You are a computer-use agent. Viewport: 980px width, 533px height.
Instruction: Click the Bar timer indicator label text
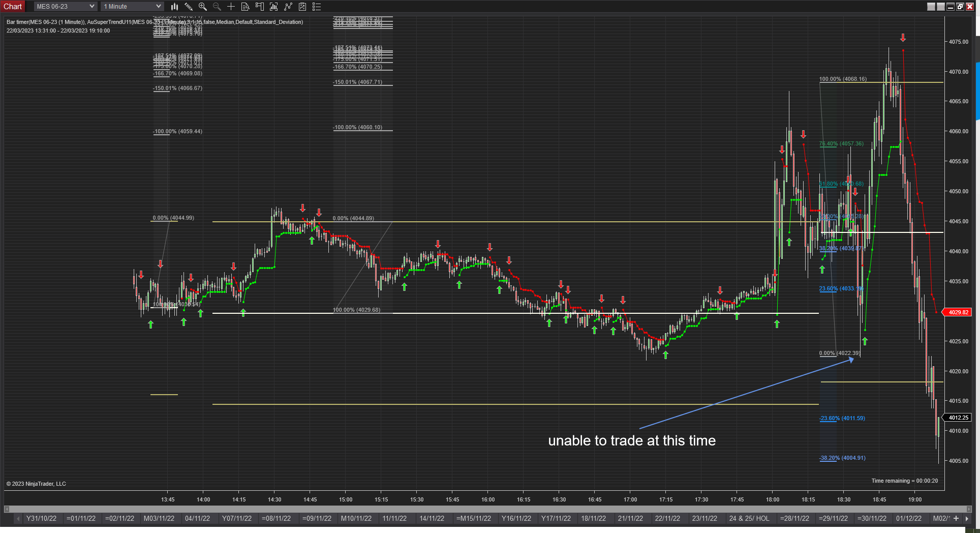pos(155,22)
